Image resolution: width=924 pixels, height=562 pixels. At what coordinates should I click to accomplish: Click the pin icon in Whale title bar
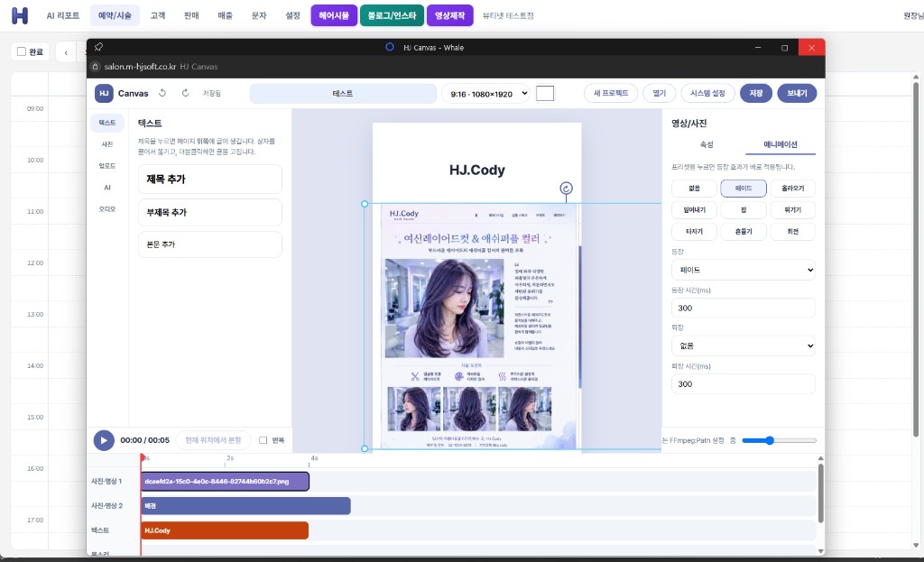point(98,47)
